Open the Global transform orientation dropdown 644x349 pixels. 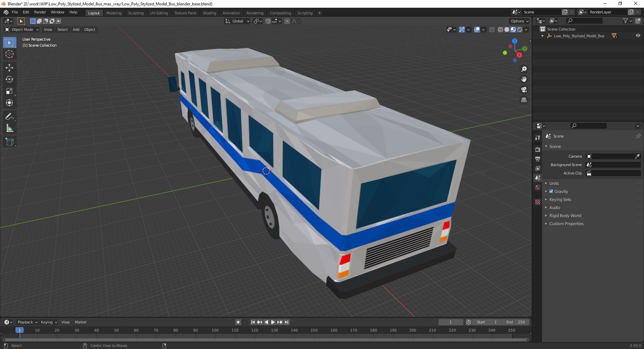(x=237, y=21)
